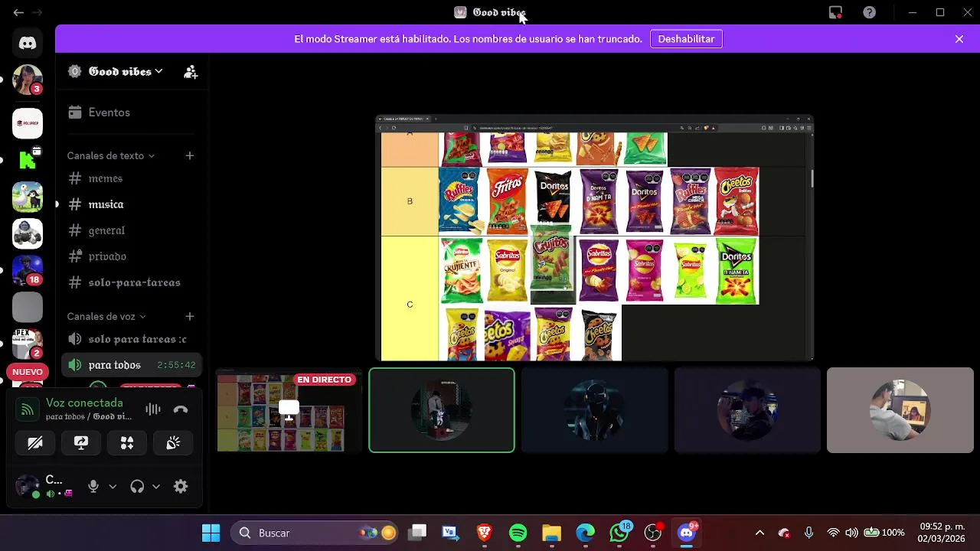
Task: Select the para todos voice channel
Action: point(131,365)
